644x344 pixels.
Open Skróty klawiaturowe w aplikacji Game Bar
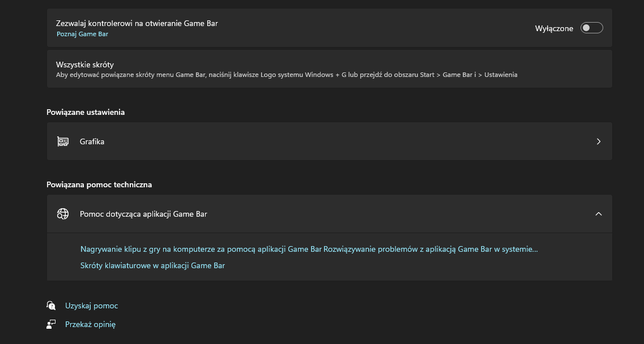click(x=153, y=265)
